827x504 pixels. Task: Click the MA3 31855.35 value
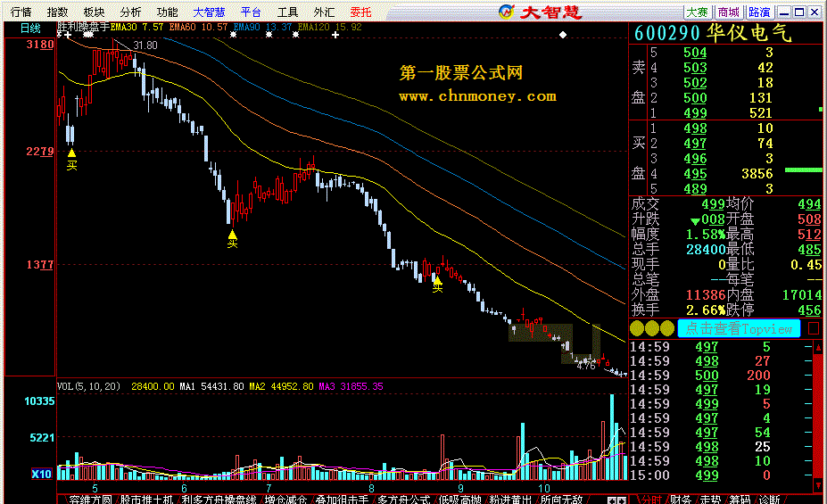[x=351, y=386]
